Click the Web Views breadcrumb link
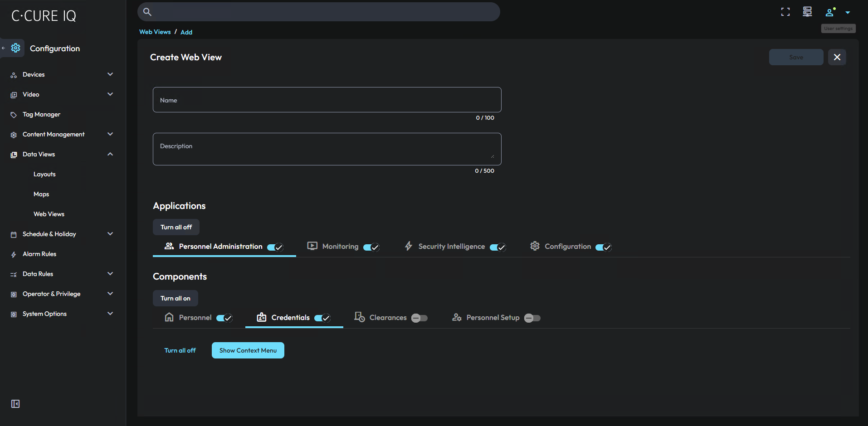The height and width of the screenshot is (426, 868). coord(155,32)
